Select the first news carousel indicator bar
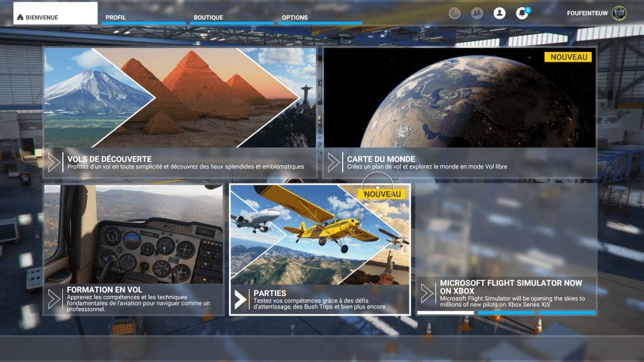 point(445,313)
